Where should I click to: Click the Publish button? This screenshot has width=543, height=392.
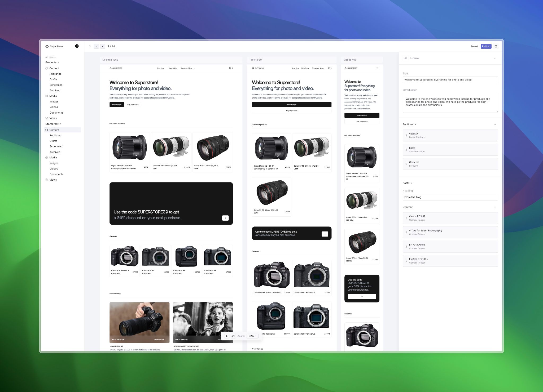pyautogui.click(x=486, y=46)
